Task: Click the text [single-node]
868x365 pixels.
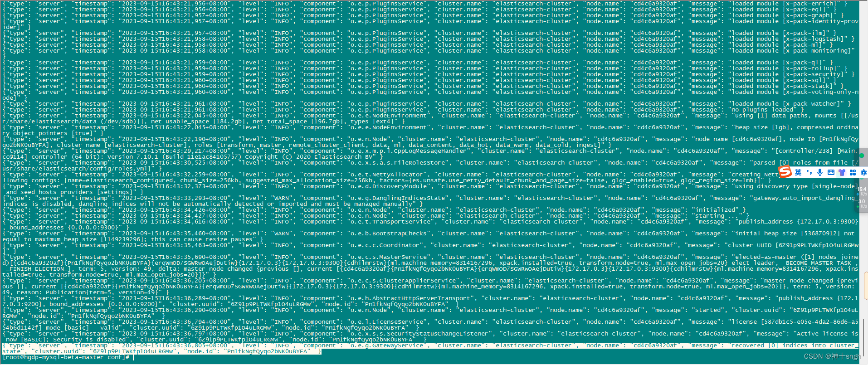Action: tap(835, 186)
